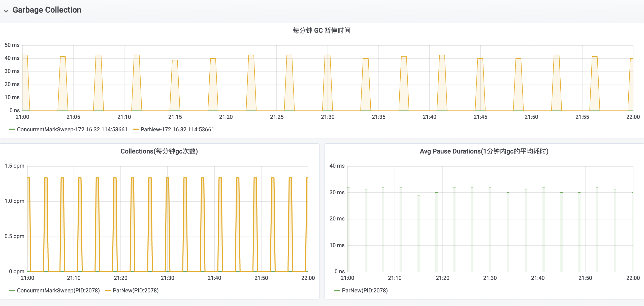The image size is (644, 306).
Task: Collapse the Garbage Collection row chevron
Action: 6,11
